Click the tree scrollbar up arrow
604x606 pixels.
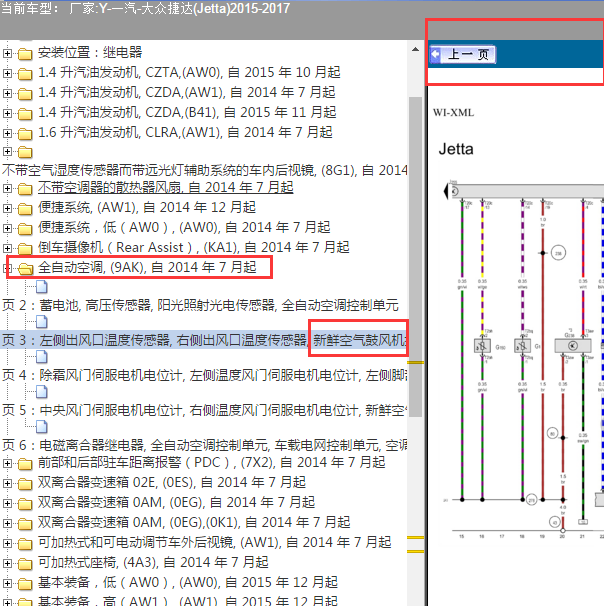415,49
